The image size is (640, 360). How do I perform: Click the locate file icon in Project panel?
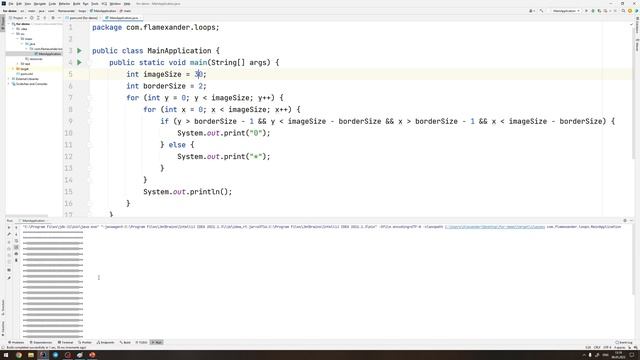click(31, 18)
